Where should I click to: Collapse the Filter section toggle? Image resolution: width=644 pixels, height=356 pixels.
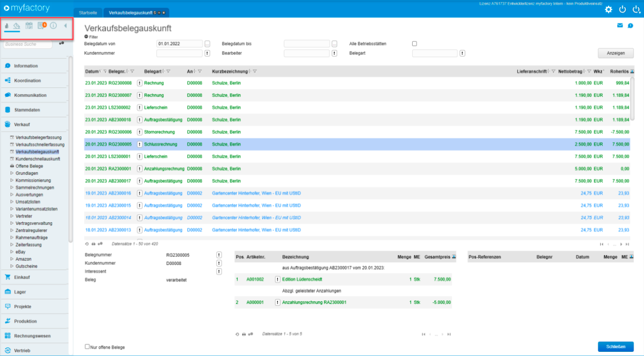tap(86, 37)
